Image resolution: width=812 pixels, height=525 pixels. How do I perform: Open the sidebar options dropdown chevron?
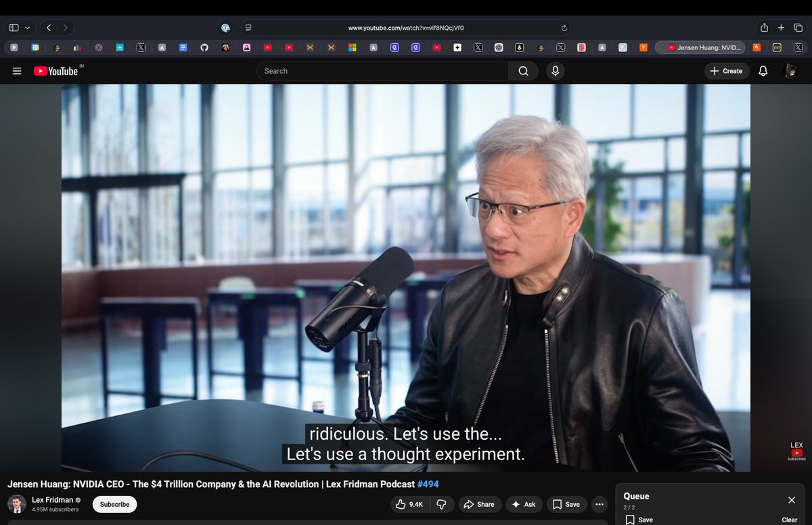pyautogui.click(x=28, y=28)
